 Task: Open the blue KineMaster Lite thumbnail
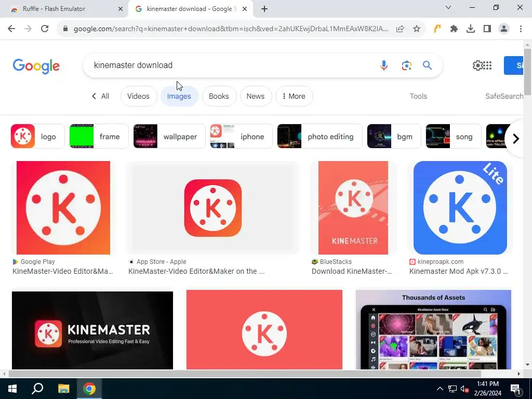click(460, 208)
